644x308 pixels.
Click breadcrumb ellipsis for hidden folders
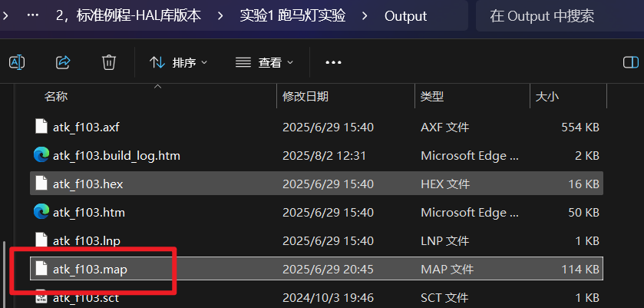pos(32,15)
